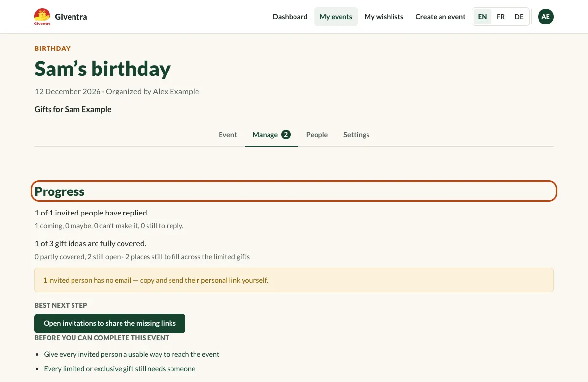This screenshot has width=588, height=382.
Task: Click 'Every limited or exclusive gift' item
Action: click(x=120, y=368)
